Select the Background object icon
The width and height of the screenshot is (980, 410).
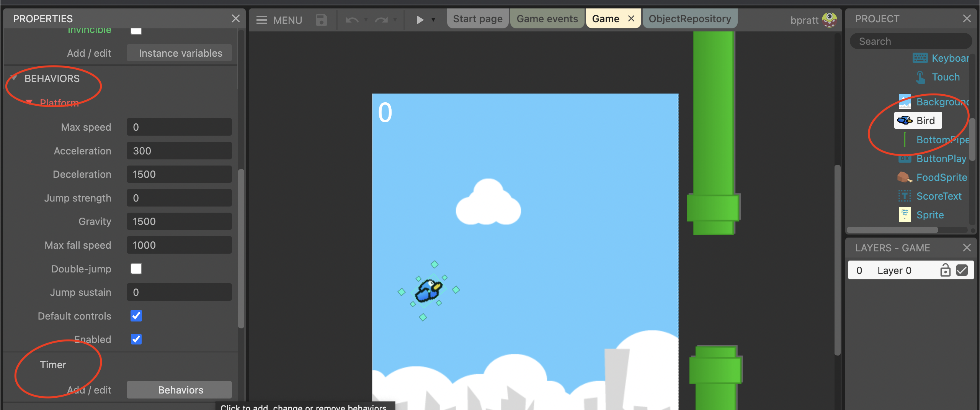click(905, 102)
